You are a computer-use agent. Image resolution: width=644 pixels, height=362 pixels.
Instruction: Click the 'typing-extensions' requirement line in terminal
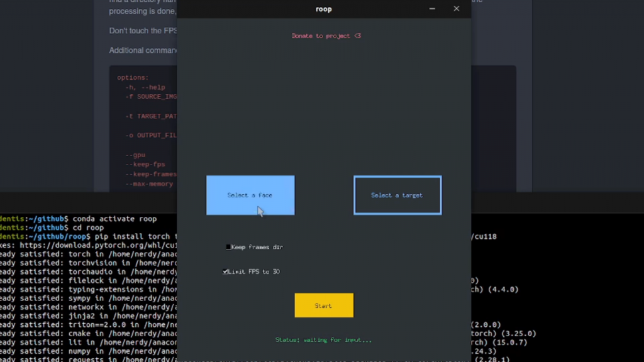[88, 289]
